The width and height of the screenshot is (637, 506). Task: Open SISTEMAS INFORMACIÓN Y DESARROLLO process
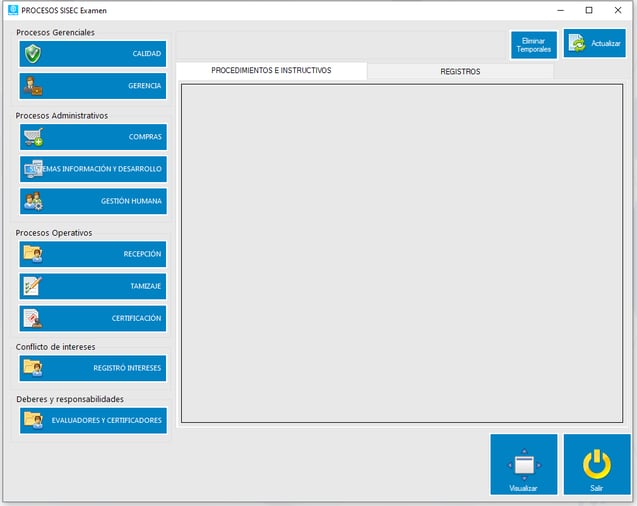pos(93,169)
